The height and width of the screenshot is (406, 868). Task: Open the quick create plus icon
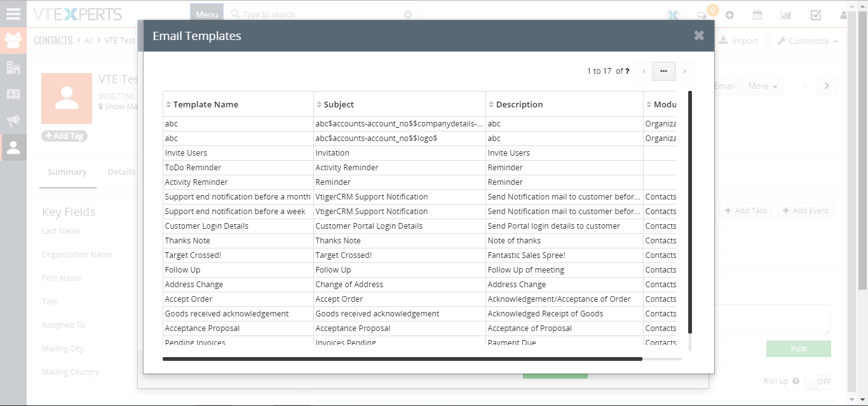[729, 14]
